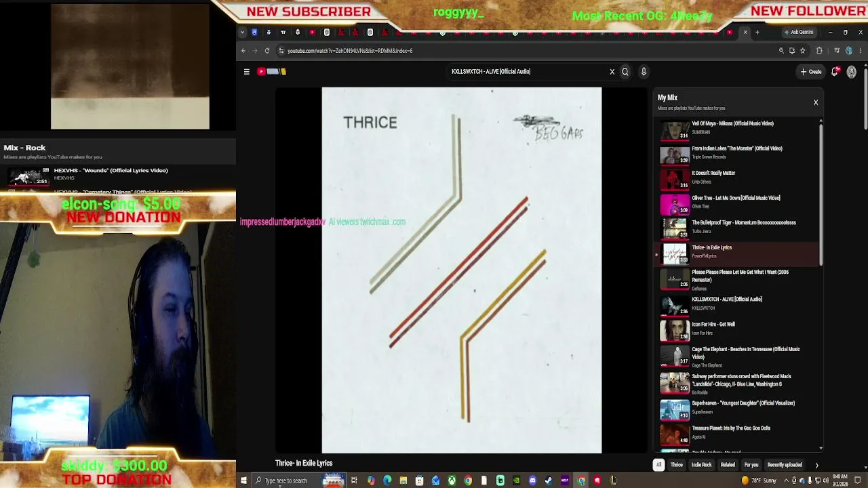Open the Windows Start menu

243,481
